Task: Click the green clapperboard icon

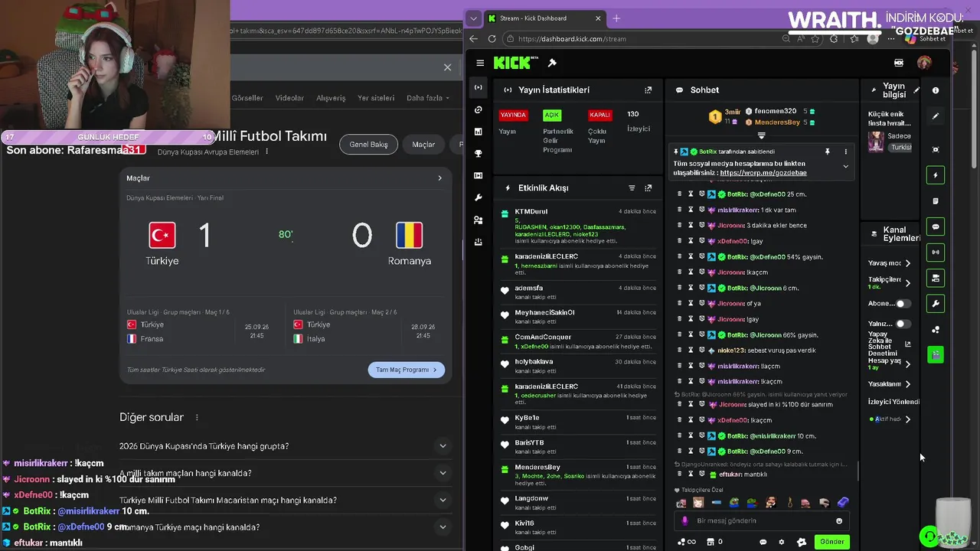Action: click(936, 354)
